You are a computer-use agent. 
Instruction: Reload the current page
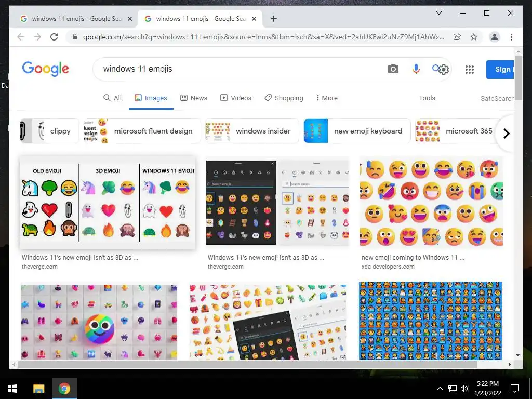pyautogui.click(x=54, y=37)
